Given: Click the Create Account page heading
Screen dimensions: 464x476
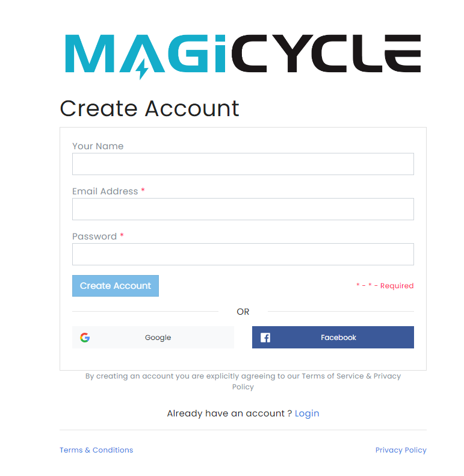Looking at the screenshot, I should (x=149, y=108).
